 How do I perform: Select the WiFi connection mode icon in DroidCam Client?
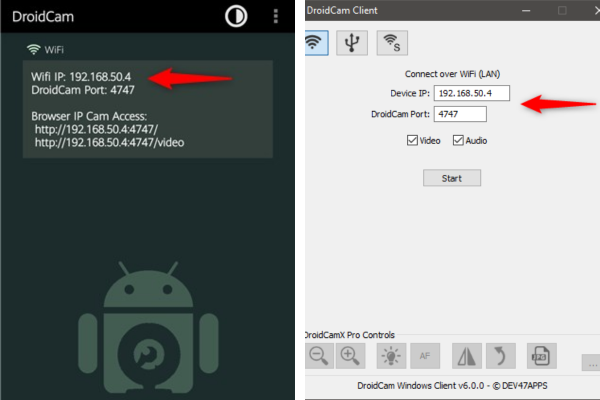(x=316, y=42)
